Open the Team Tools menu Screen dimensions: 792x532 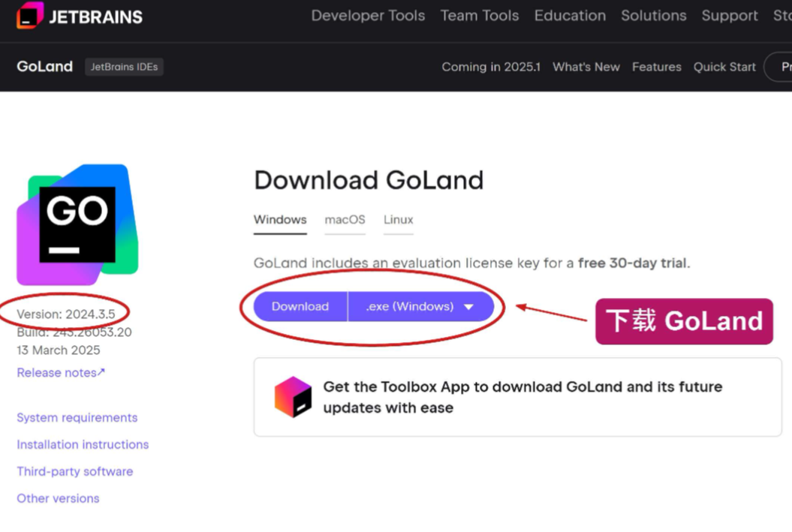tap(480, 16)
